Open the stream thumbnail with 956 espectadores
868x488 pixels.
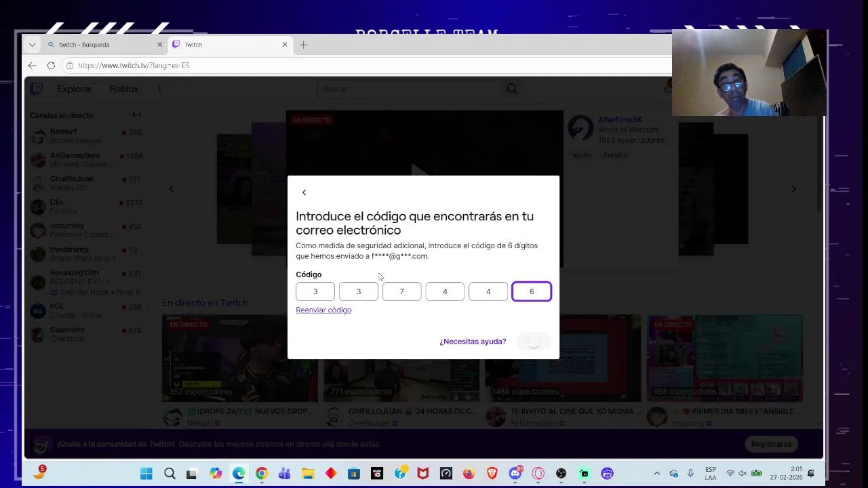click(724, 358)
